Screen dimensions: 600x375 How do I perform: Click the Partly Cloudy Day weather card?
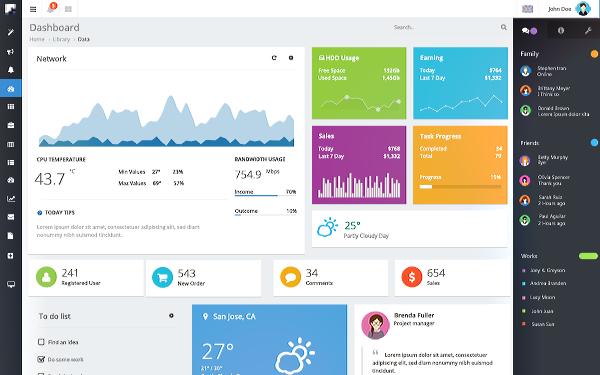pyautogui.click(x=410, y=229)
